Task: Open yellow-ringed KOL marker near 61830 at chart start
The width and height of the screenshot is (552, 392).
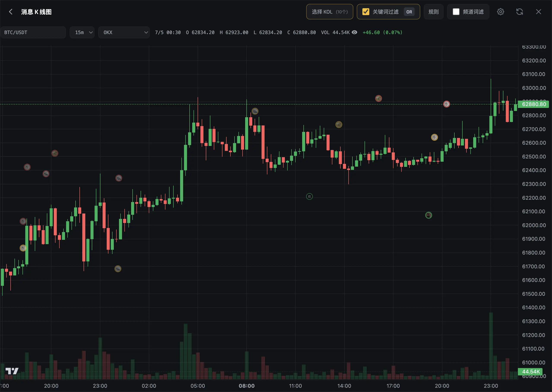Action: [x=23, y=248]
